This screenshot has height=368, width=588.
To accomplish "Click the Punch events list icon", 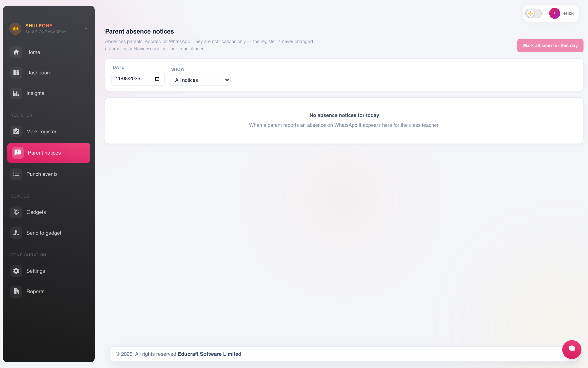I will (x=16, y=174).
